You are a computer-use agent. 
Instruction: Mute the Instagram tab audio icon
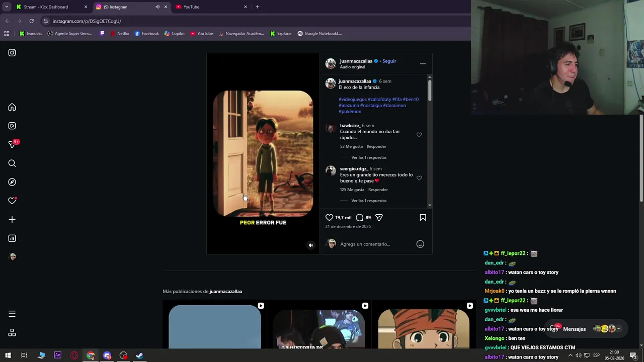(157, 7)
